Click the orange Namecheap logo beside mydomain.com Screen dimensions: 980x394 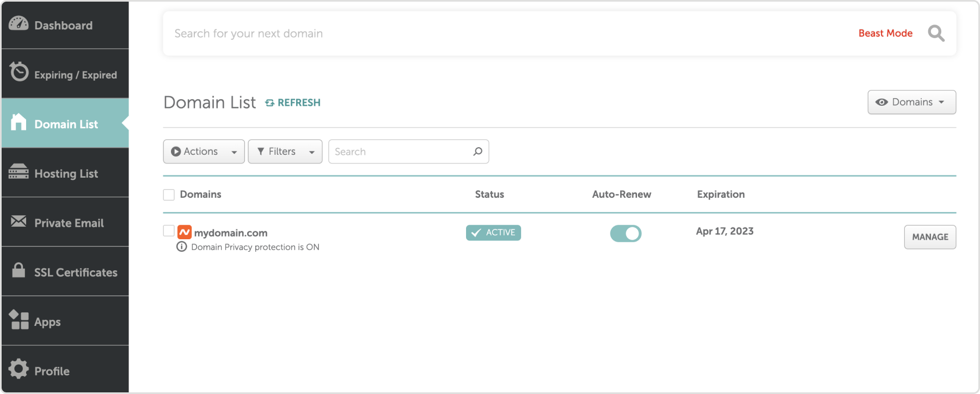185,232
